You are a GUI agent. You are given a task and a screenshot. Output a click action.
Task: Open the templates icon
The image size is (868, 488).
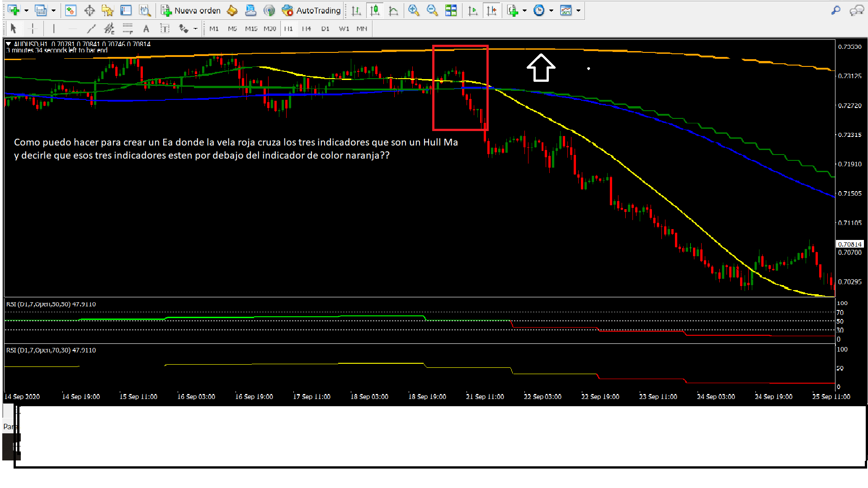(x=566, y=10)
